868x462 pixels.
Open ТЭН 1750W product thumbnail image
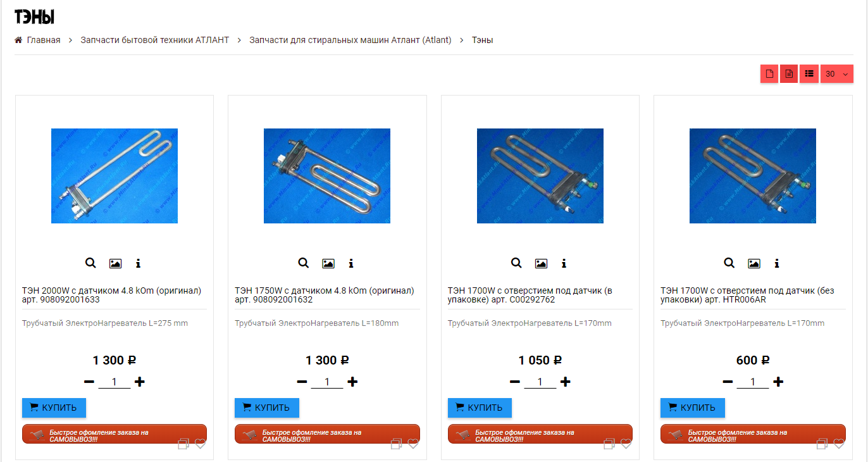(327, 176)
